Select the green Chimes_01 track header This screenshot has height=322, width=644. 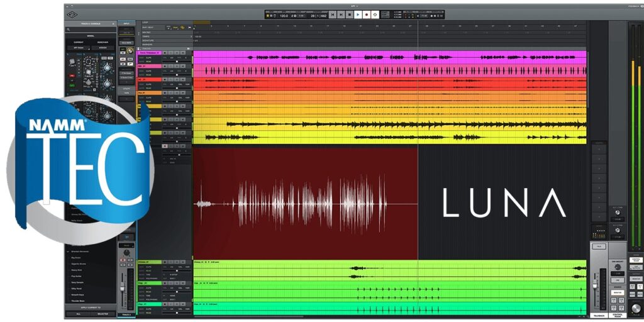coord(149,262)
